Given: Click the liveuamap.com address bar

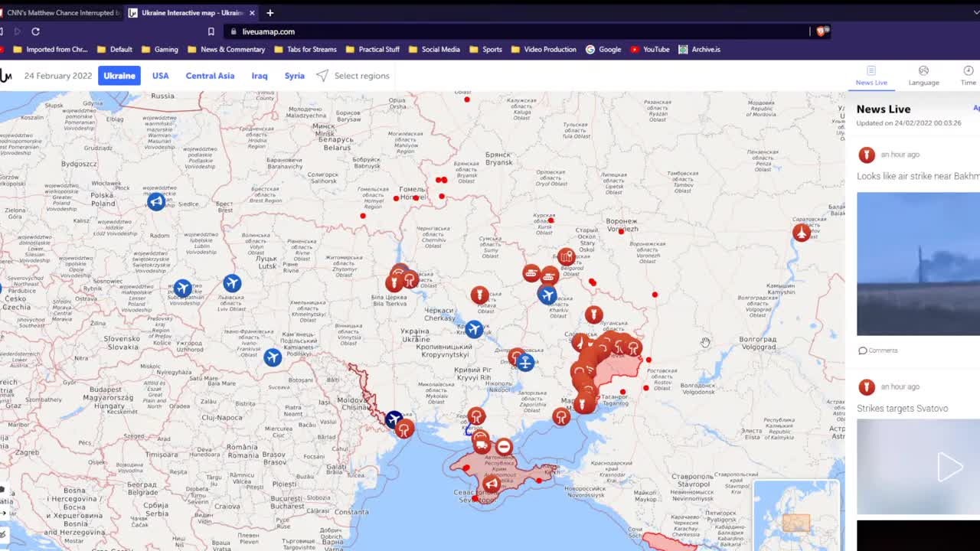Looking at the screenshot, I should pyautogui.click(x=517, y=31).
